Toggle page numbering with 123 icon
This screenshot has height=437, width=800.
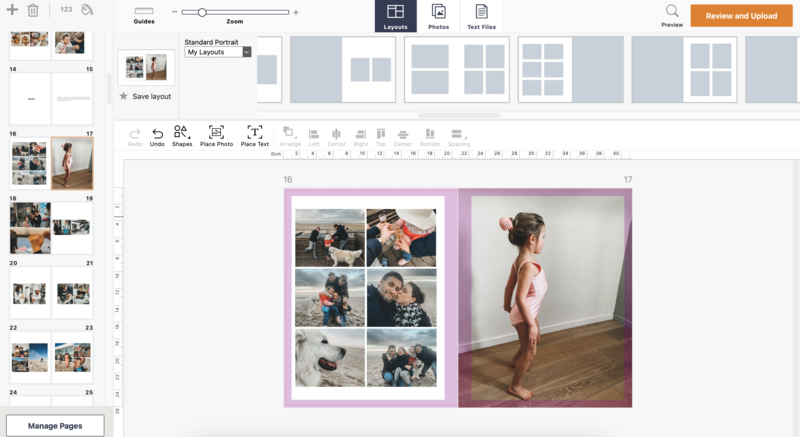click(66, 10)
